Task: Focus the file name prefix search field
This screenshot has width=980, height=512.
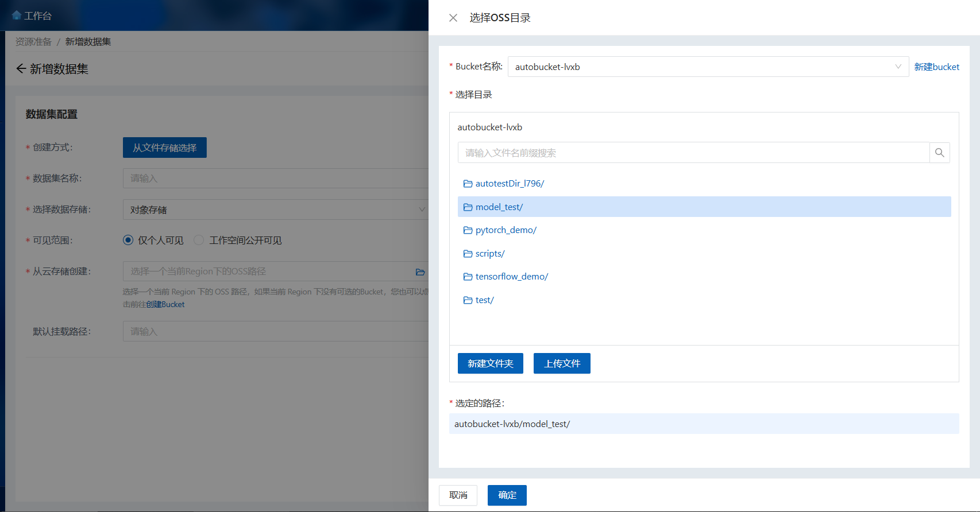Action: click(693, 153)
